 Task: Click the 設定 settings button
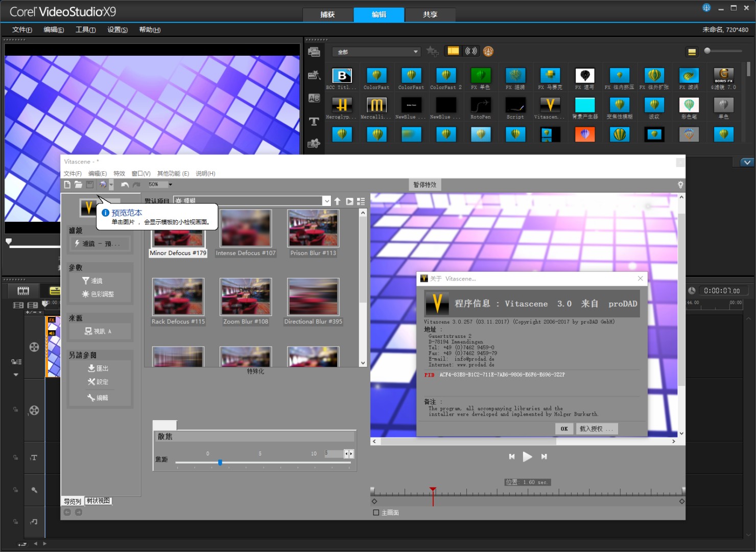click(98, 382)
